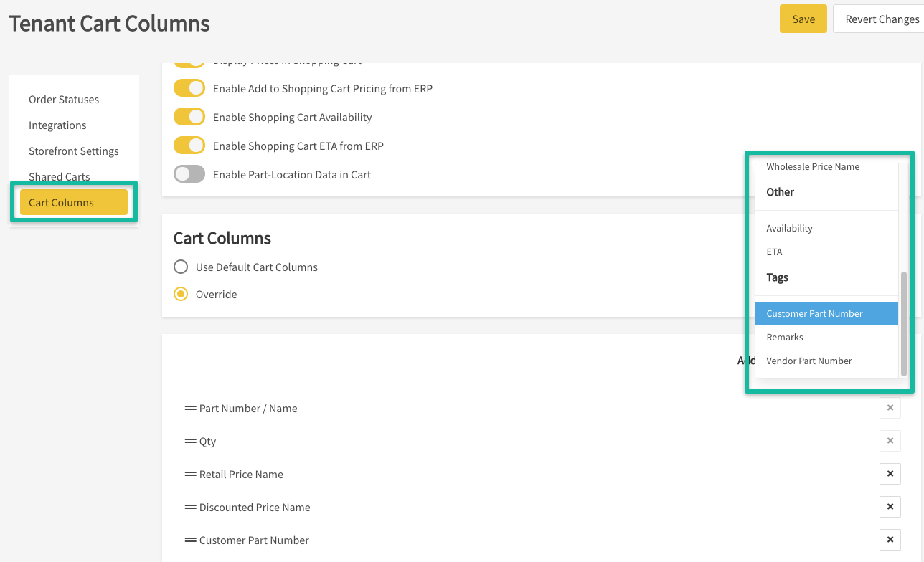Click Revert Changes button
This screenshot has width=924, height=562.
882,19
